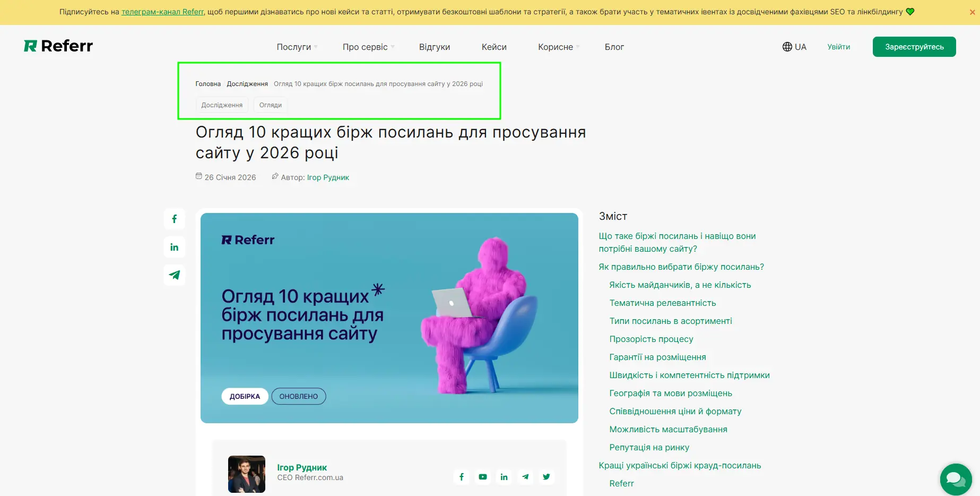Click the Referr logo
Screen dimensions: 980x496
point(57,46)
